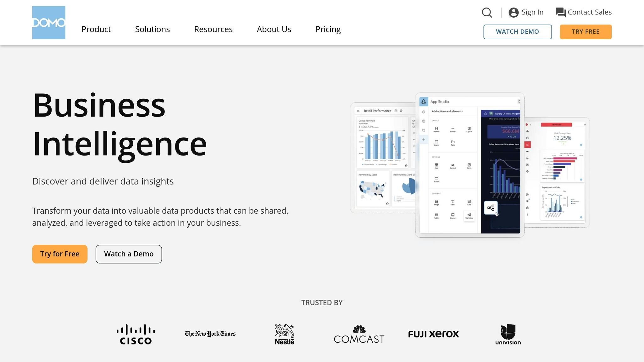Go to the Pricing page

(x=328, y=29)
